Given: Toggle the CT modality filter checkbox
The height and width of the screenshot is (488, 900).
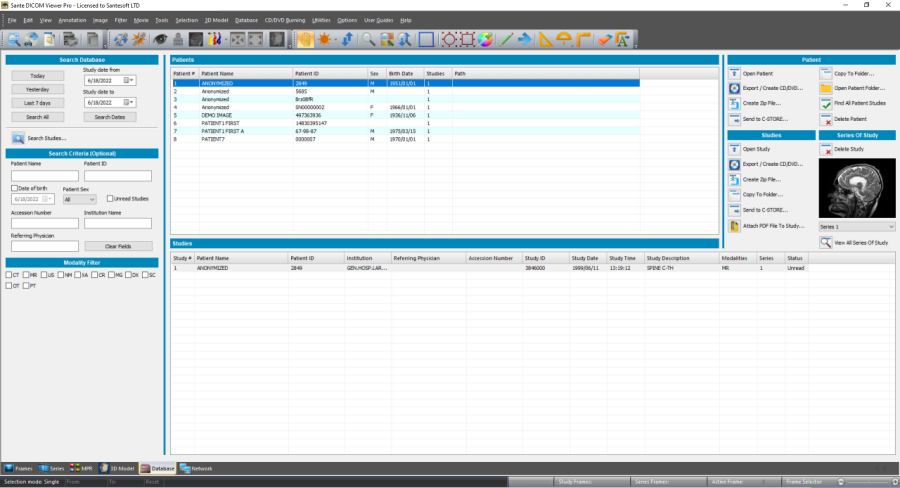Looking at the screenshot, I should pos(9,274).
